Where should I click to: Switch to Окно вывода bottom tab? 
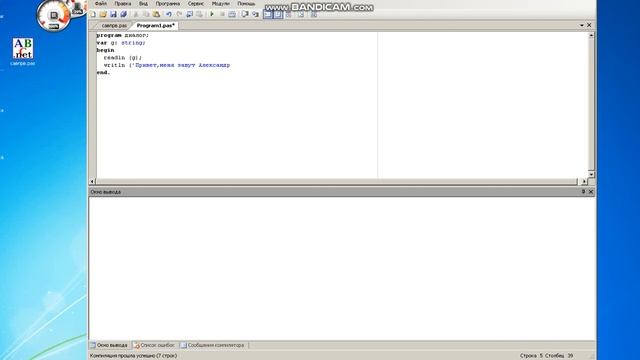pos(109,345)
